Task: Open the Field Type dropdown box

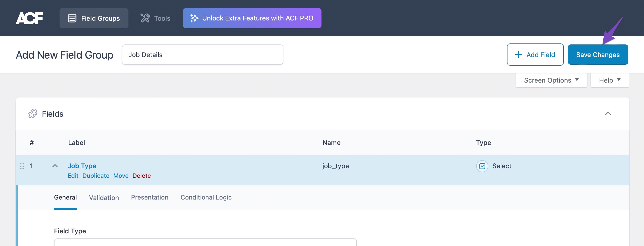Action: point(205,242)
